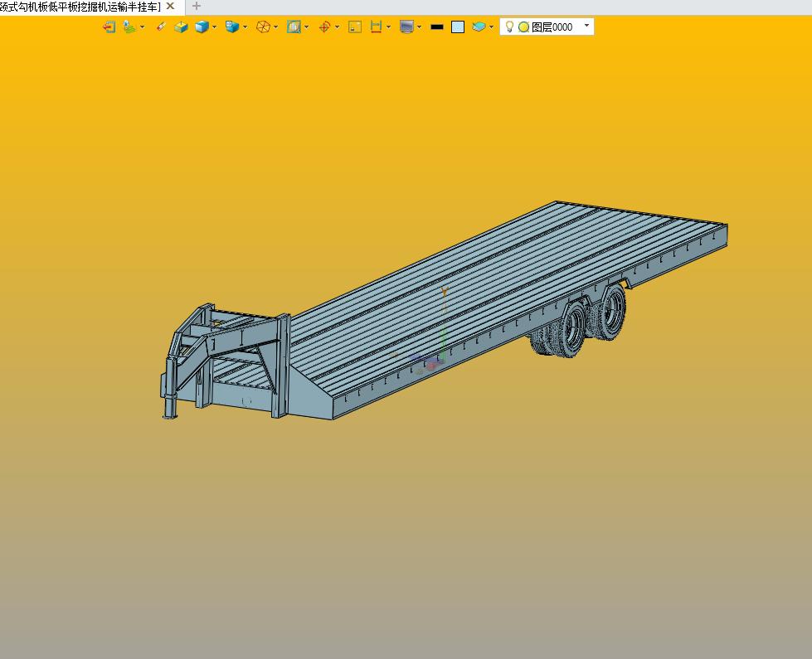
Task: Click the yellow-top box face icon
Action: [x=181, y=27]
